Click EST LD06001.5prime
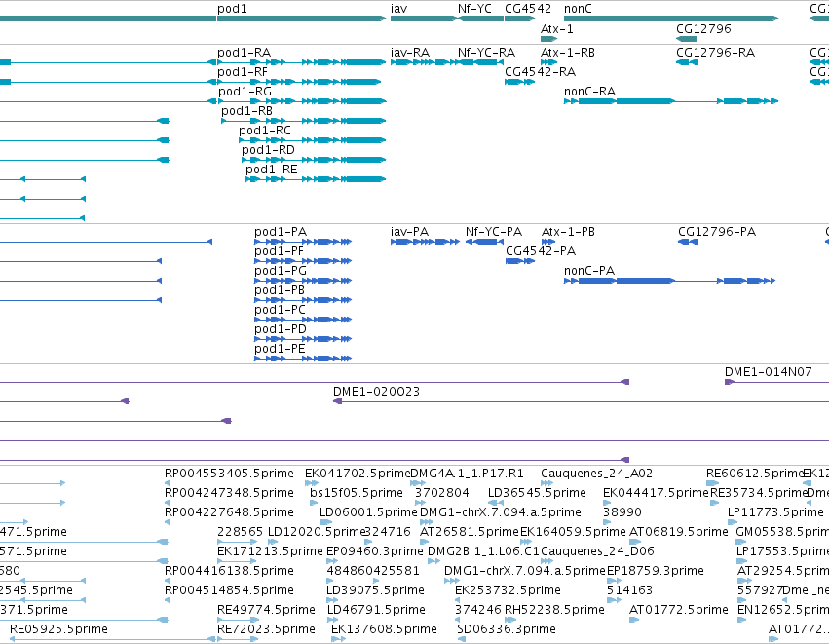Image resolution: width=829 pixels, height=644 pixels. (x=325, y=522)
